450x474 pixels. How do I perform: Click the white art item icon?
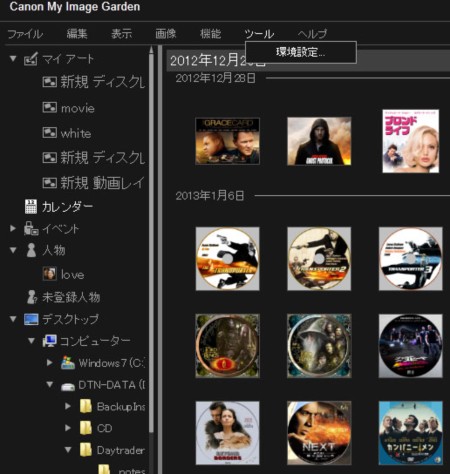pyautogui.click(x=49, y=133)
